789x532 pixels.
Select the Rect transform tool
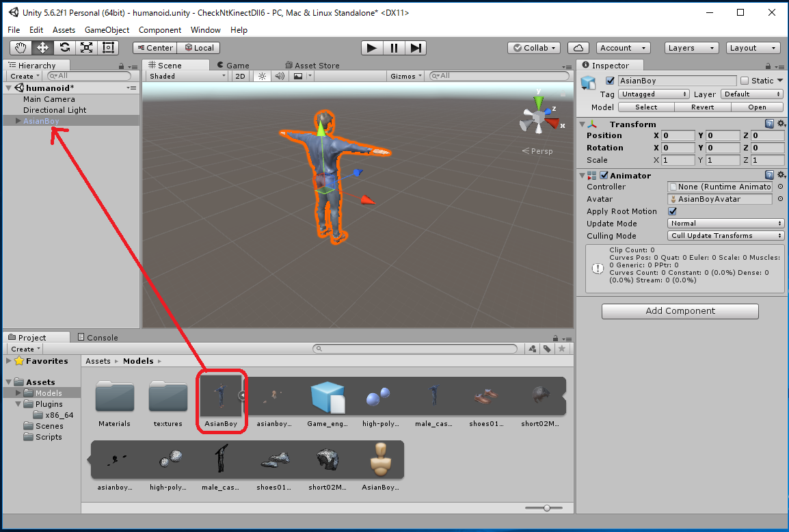click(108, 47)
